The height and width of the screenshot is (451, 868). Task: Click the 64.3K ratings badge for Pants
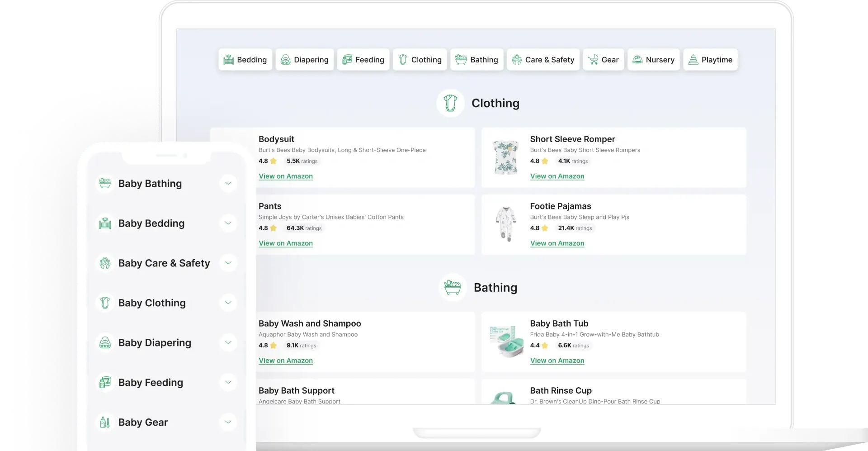pyautogui.click(x=304, y=228)
